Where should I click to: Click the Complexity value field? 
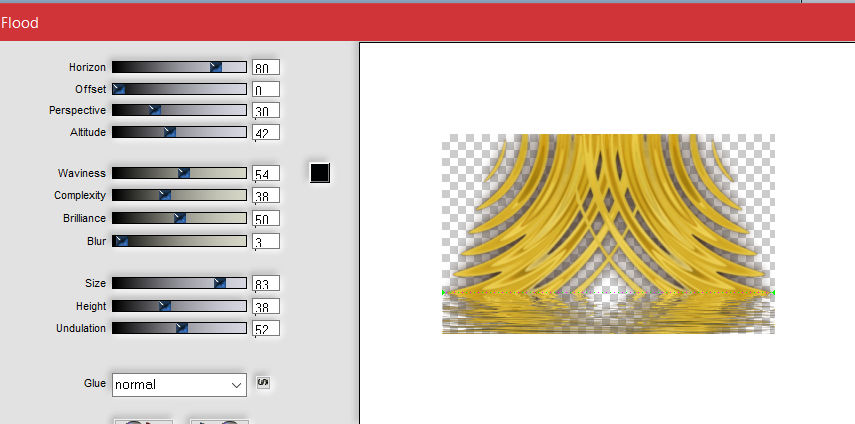click(266, 196)
